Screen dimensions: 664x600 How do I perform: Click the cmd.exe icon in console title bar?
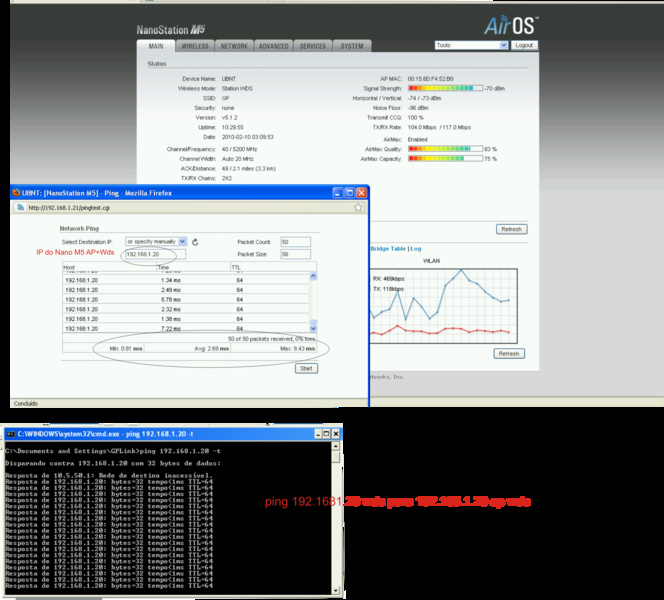(x=11, y=434)
